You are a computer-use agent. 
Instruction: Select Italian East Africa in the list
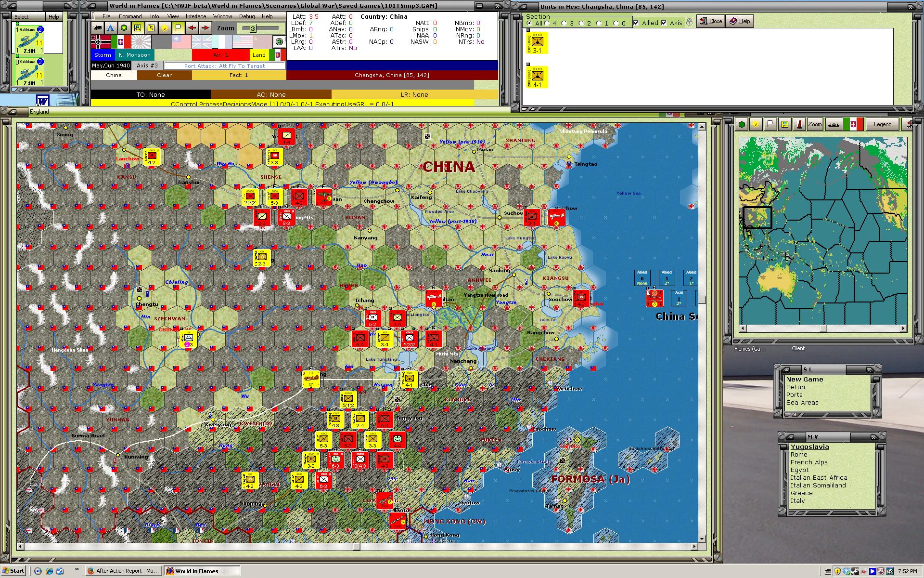[x=819, y=477]
